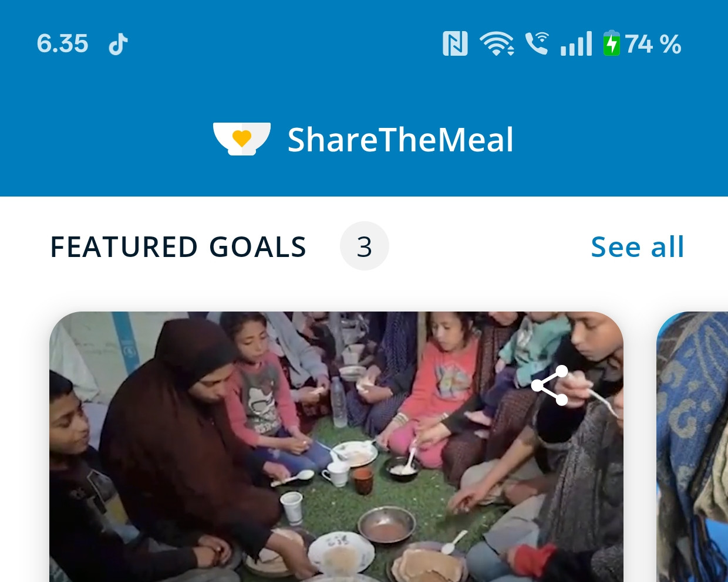Tap the 6.35 clock in the status bar
This screenshot has height=582, width=728.
tap(62, 44)
